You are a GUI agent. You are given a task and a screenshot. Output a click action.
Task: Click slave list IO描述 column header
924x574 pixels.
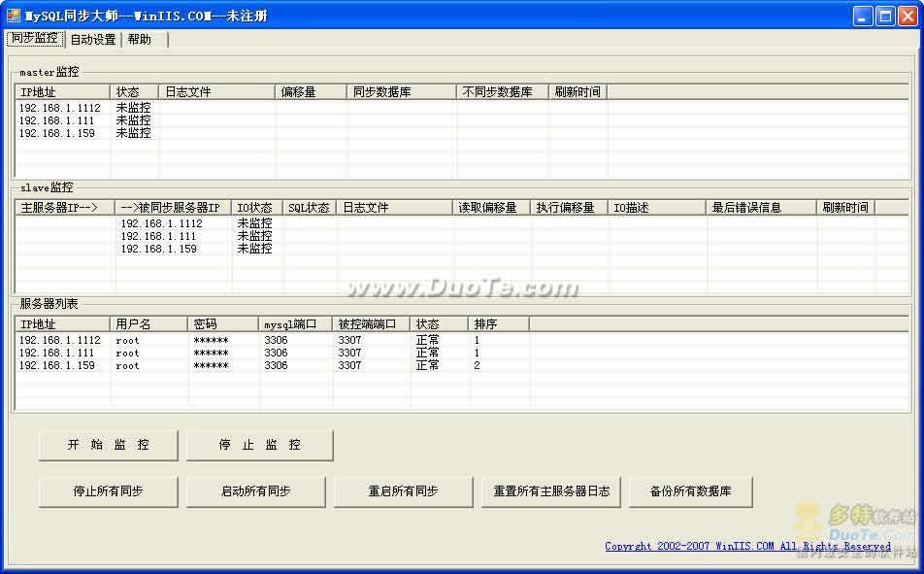click(x=656, y=208)
